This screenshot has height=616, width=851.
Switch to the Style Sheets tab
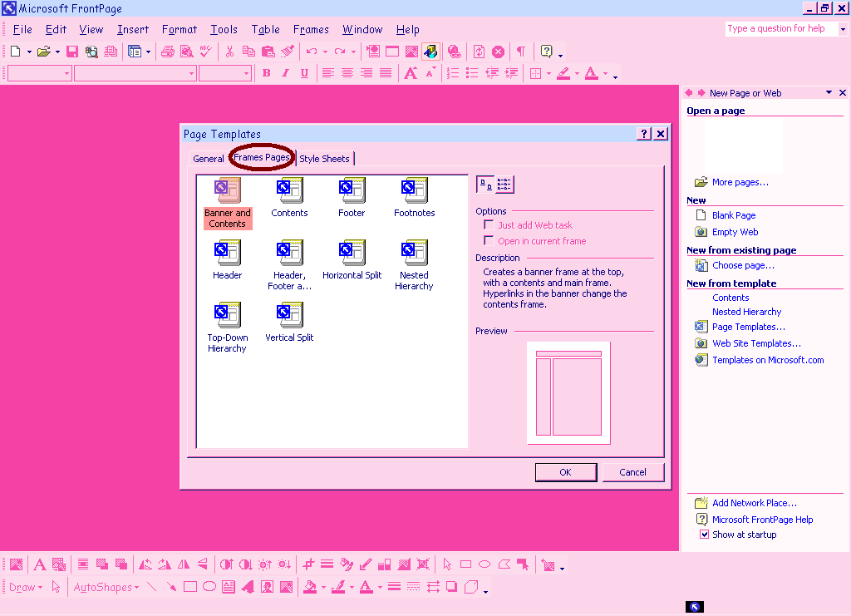tap(324, 159)
